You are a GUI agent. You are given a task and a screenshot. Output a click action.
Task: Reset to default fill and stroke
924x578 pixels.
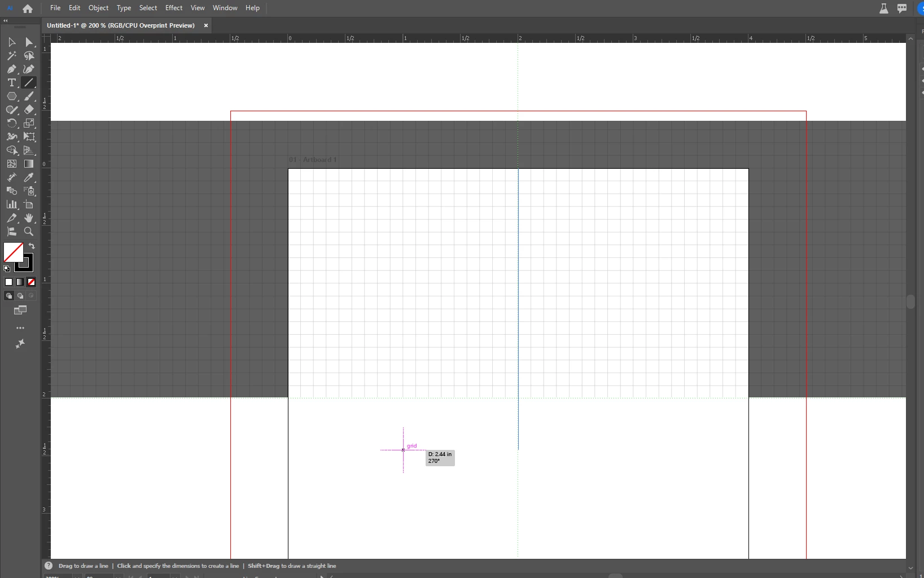click(x=7, y=269)
